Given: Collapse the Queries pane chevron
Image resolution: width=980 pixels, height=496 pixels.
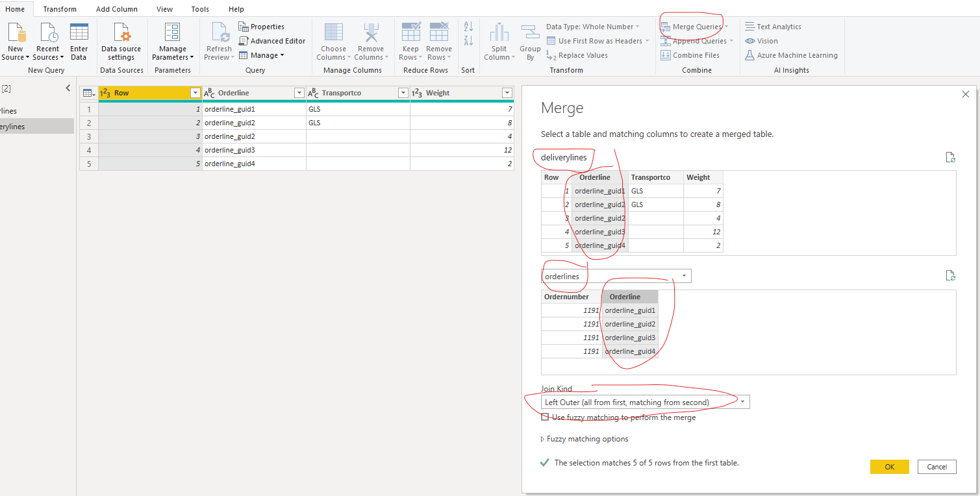Looking at the screenshot, I should (68, 88).
